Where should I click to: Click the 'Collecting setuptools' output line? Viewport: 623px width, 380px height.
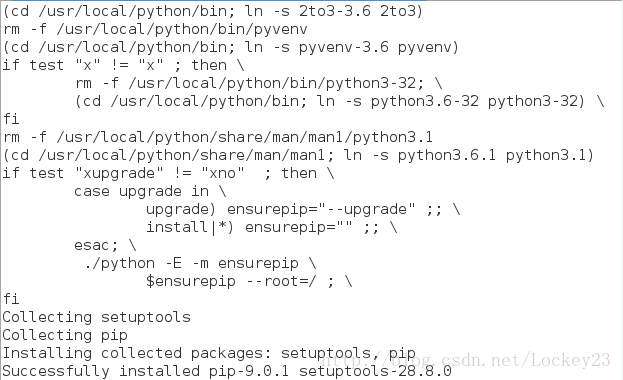click(97, 317)
